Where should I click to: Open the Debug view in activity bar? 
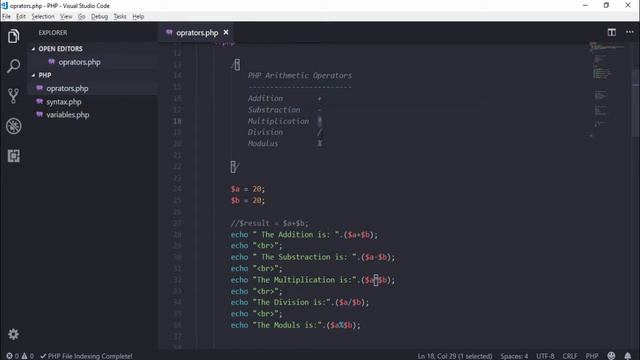(13, 126)
